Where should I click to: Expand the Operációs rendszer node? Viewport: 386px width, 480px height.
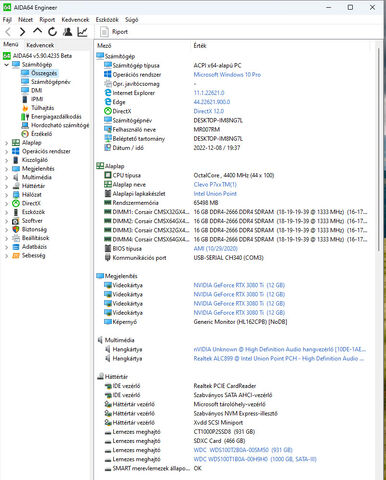(x=7, y=151)
